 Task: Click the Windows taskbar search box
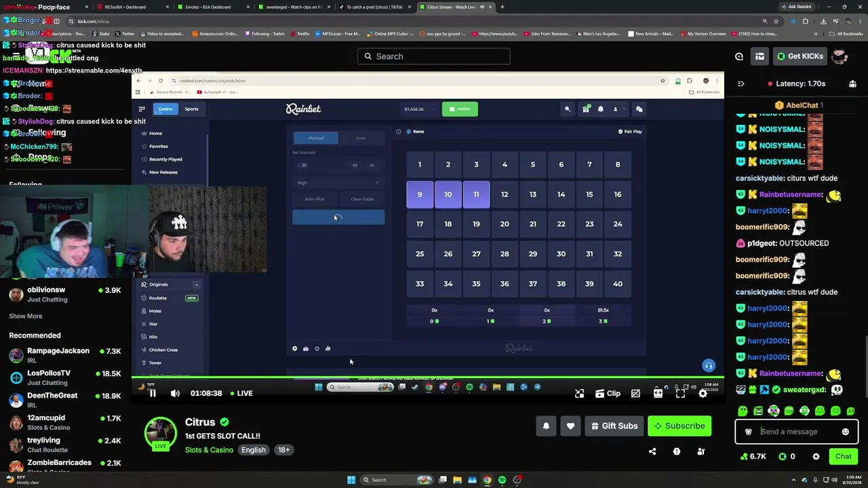click(397, 480)
